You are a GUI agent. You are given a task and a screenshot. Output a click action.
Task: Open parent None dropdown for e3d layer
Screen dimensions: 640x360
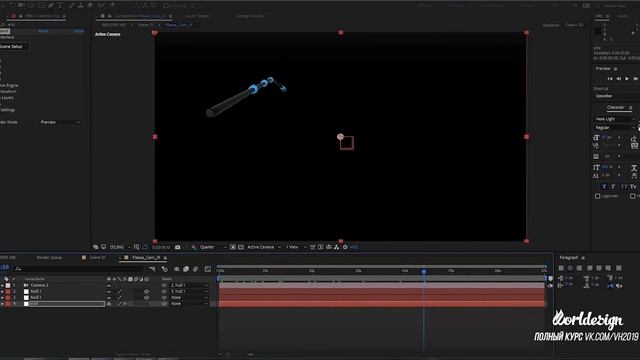click(189, 304)
